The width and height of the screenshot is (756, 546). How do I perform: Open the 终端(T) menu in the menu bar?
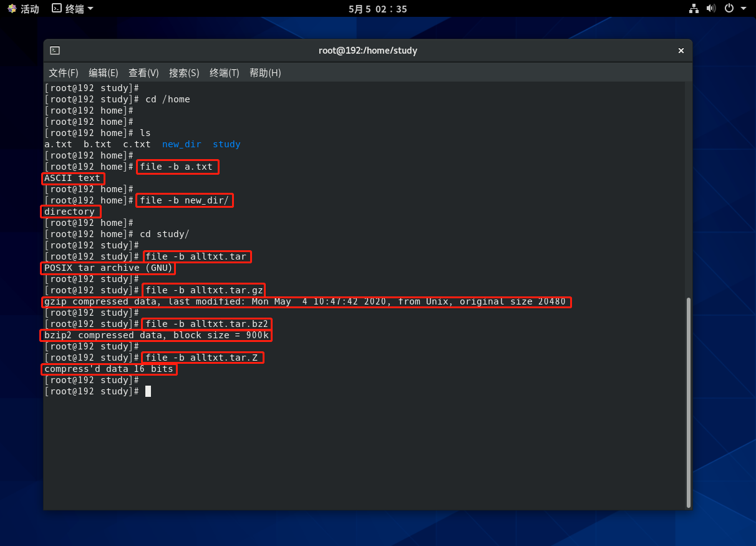[225, 73]
